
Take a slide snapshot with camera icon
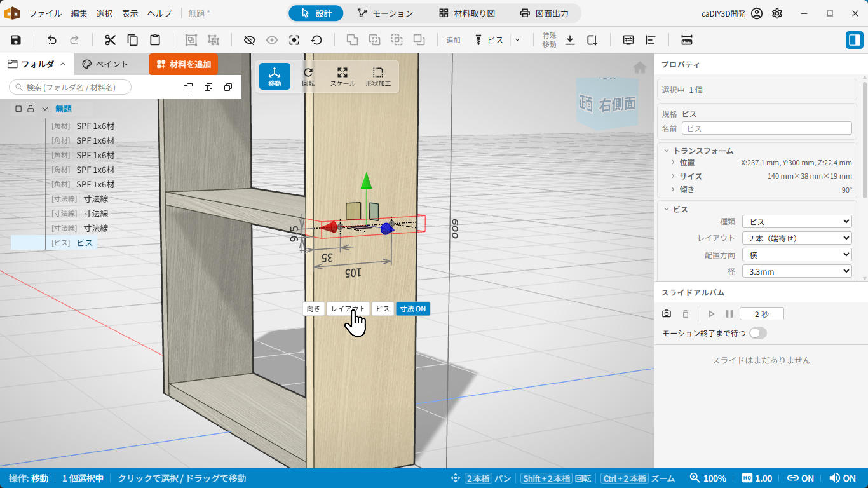[x=667, y=314]
